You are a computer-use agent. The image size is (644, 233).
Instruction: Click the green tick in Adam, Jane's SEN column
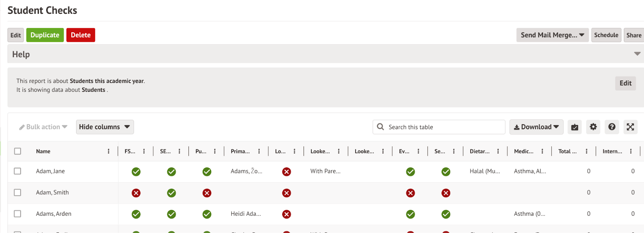pyautogui.click(x=171, y=172)
